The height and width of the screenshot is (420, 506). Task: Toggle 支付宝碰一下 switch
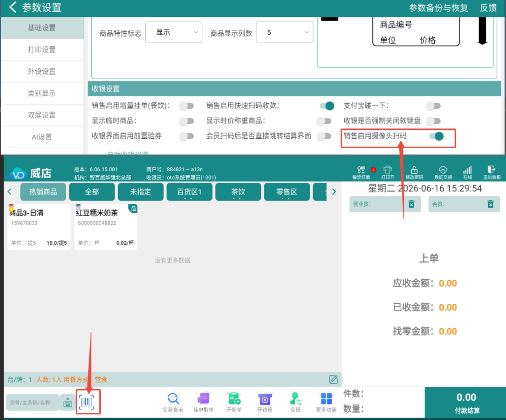coord(433,106)
